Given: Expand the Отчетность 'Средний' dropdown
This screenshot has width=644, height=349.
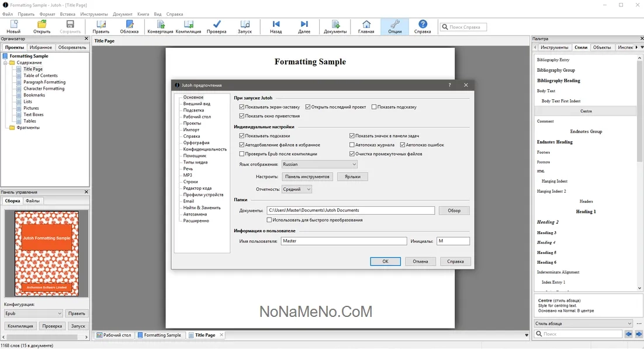Looking at the screenshot, I should click(297, 189).
